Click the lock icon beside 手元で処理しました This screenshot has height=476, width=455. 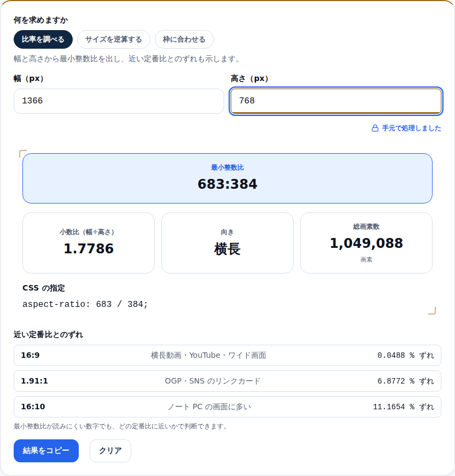(x=375, y=128)
